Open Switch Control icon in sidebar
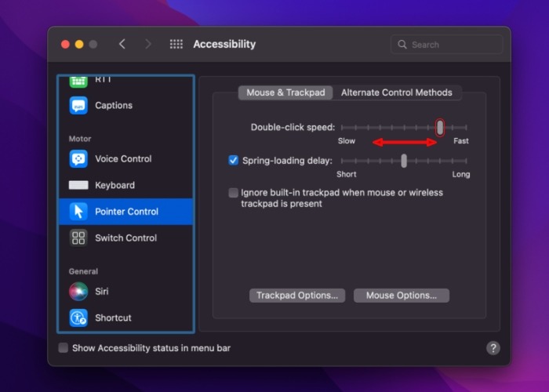 [78, 238]
